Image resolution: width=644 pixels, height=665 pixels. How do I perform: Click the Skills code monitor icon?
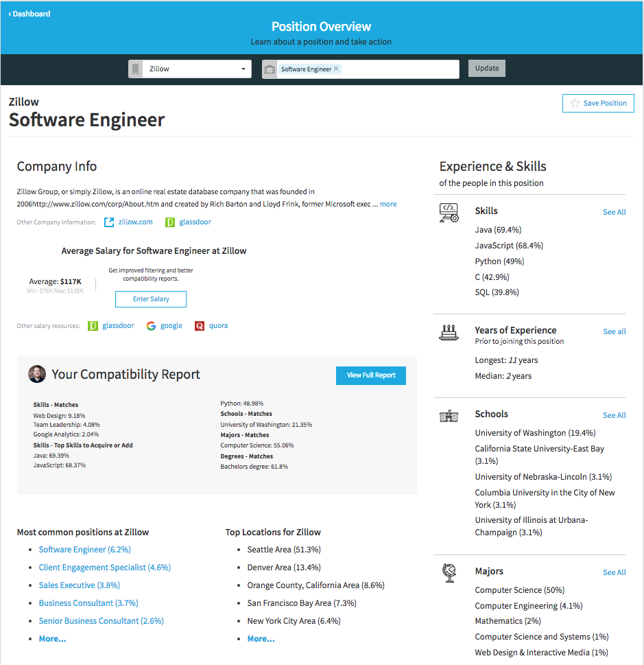pos(449,213)
